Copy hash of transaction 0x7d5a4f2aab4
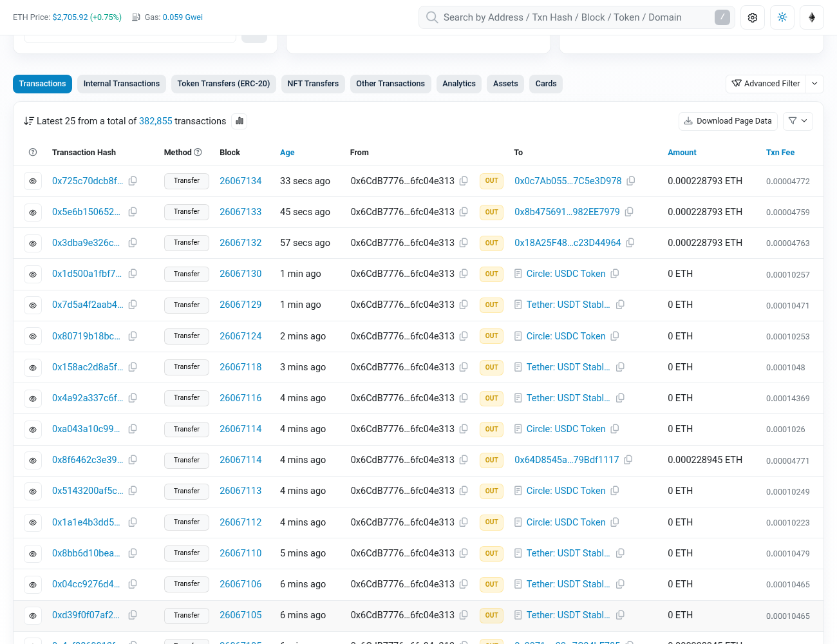 coord(133,305)
